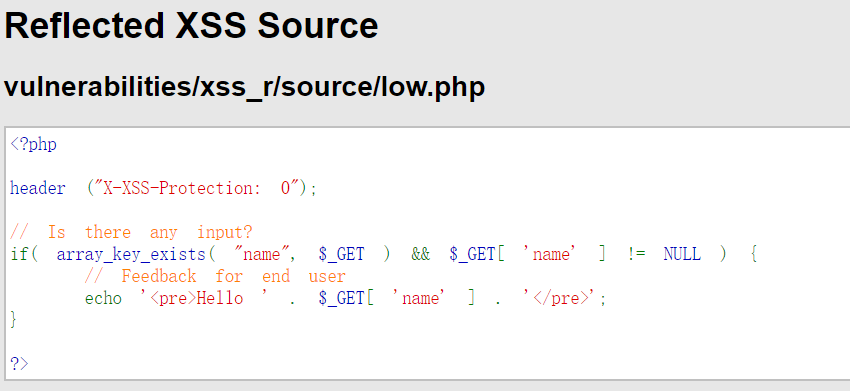Click the 'Reflected XSS Source' heading
Viewport: 850px width, 391px height.
[191, 25]
